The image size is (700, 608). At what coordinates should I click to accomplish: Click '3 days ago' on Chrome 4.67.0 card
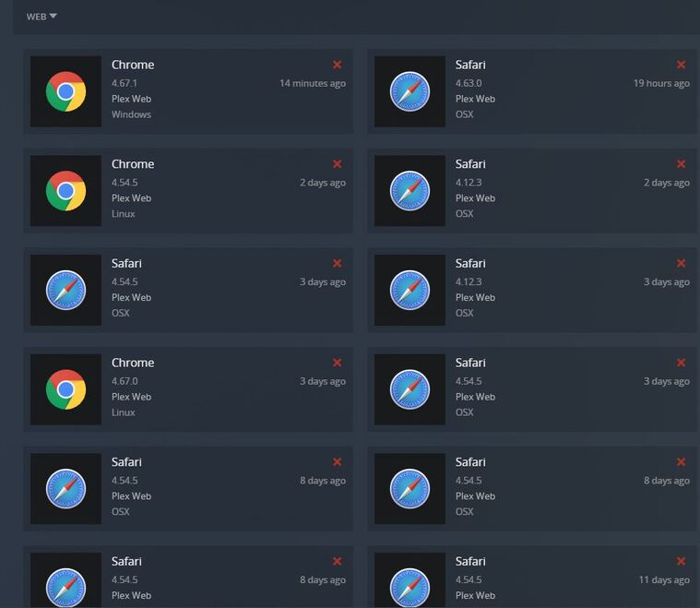tap(323, 382)
